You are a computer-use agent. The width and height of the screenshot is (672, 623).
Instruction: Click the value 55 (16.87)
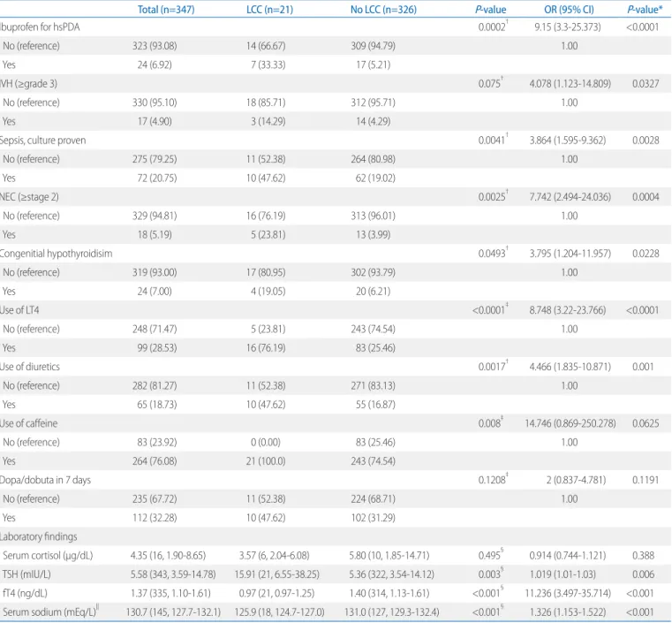(x=375, y=405)
